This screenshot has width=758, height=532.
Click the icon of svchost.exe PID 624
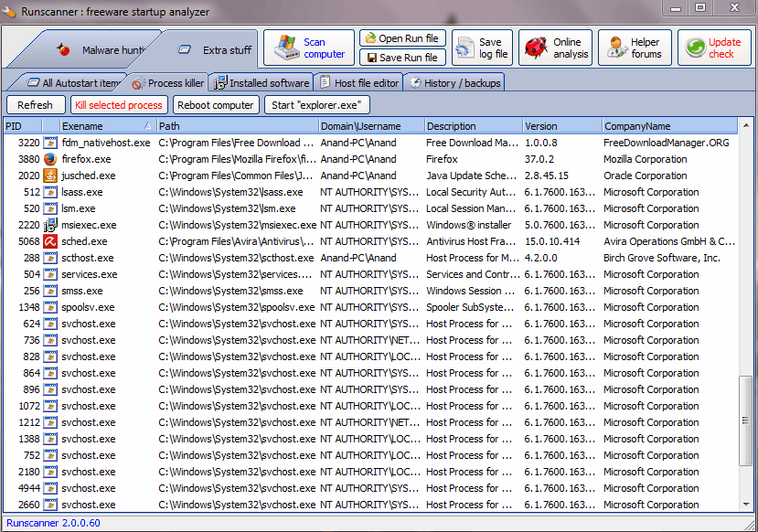pyautogui.click(x=49, y=324)
